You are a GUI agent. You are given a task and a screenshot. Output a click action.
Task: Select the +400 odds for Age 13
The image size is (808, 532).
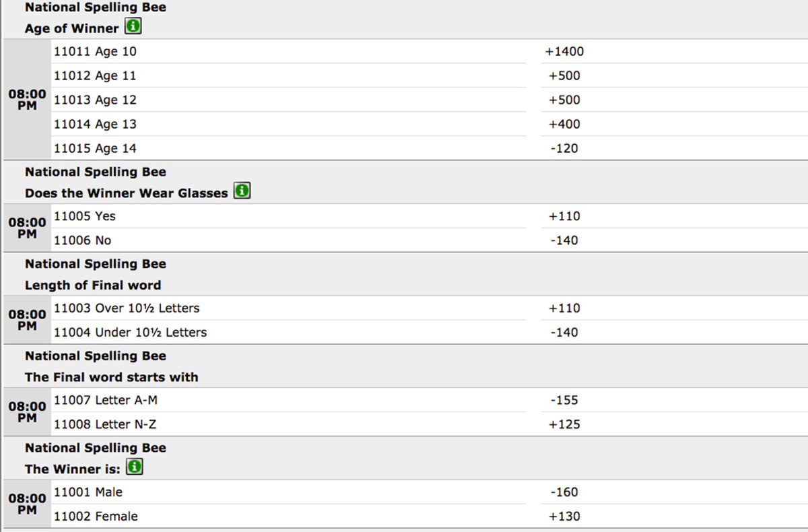pyautogui.click(x=564, y=124)
